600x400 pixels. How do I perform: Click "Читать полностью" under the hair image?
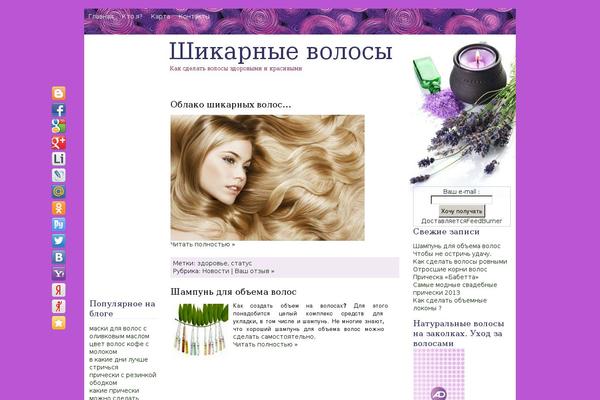tap(202, 244)
